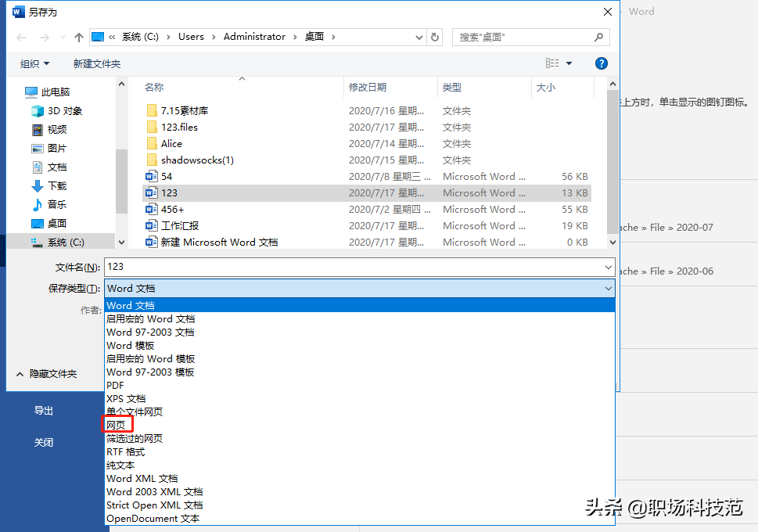
Task: Select 音乐 in navigation pane
Action: (48, 204)
